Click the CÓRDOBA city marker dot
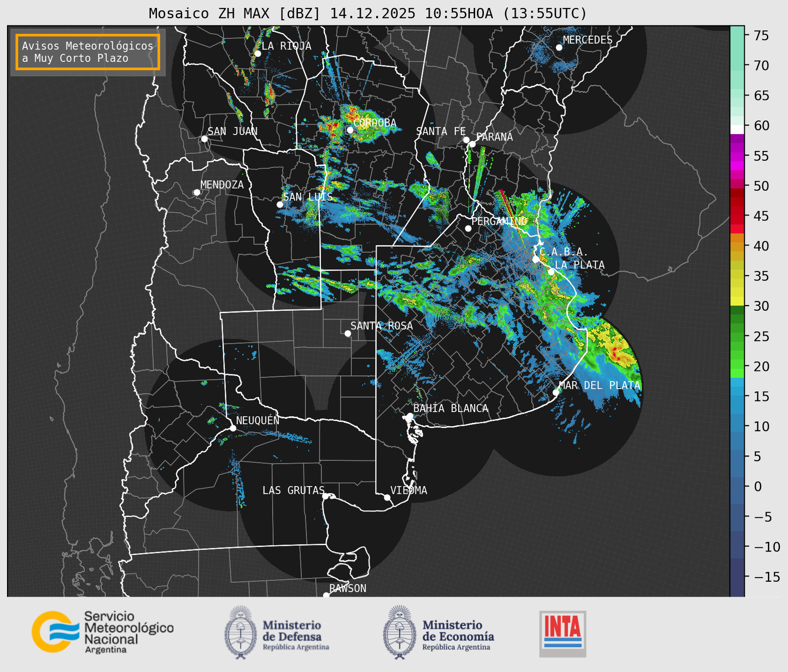This screenshot has width=788, height=672. 350,130
